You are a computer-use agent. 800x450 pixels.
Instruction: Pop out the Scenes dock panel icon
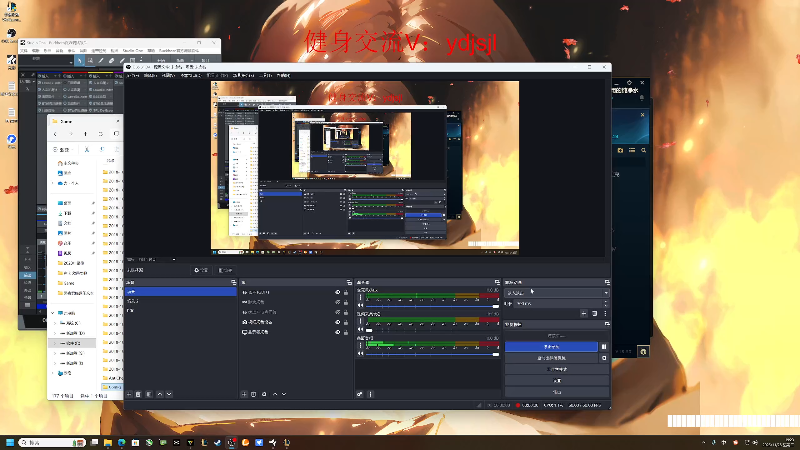pos(234,283)
